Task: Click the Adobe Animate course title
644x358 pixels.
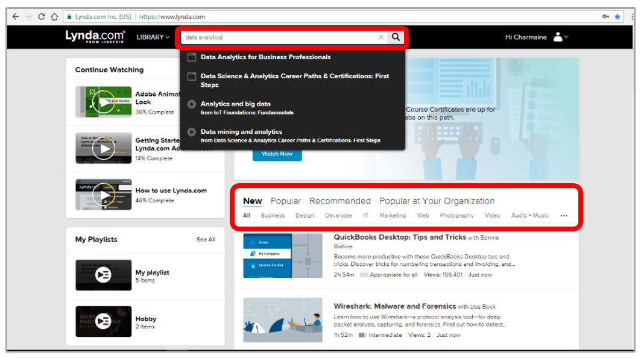Action: [x=158, y=98]
